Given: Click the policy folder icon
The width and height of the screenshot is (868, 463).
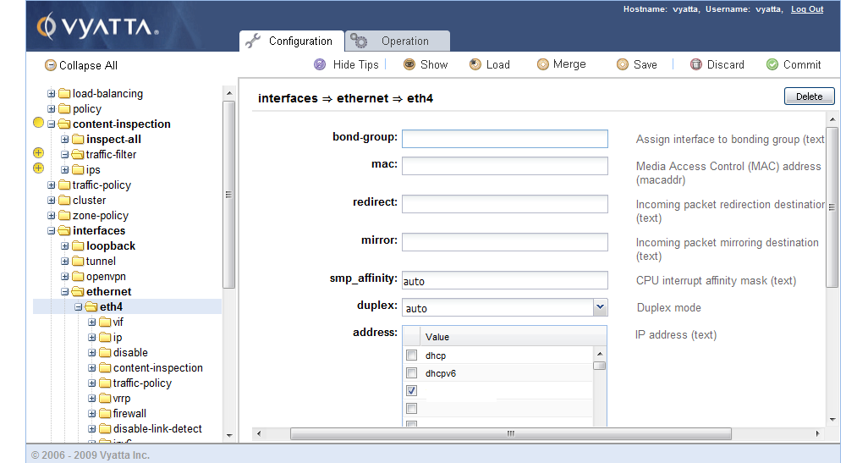Looking at the screenshot, I should tap(65, 109).
